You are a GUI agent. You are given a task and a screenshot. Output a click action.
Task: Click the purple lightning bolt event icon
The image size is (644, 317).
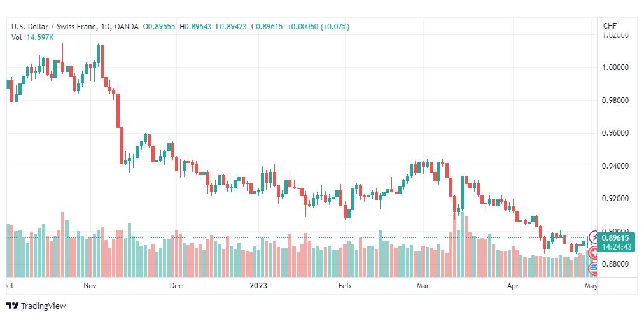pyautogui.click(x=594, y=237)
